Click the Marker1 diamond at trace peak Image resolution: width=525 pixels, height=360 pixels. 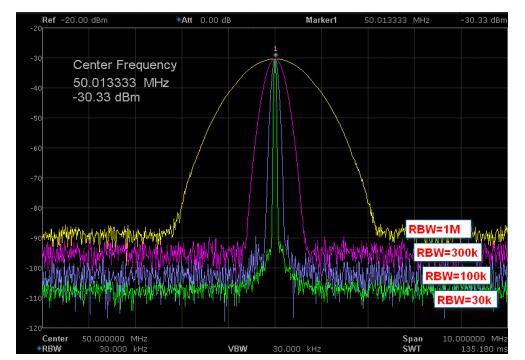point(276,55)
